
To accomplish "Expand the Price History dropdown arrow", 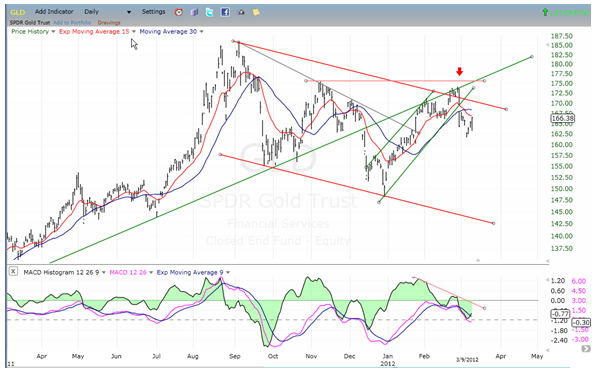I will (x=53, y=32).
